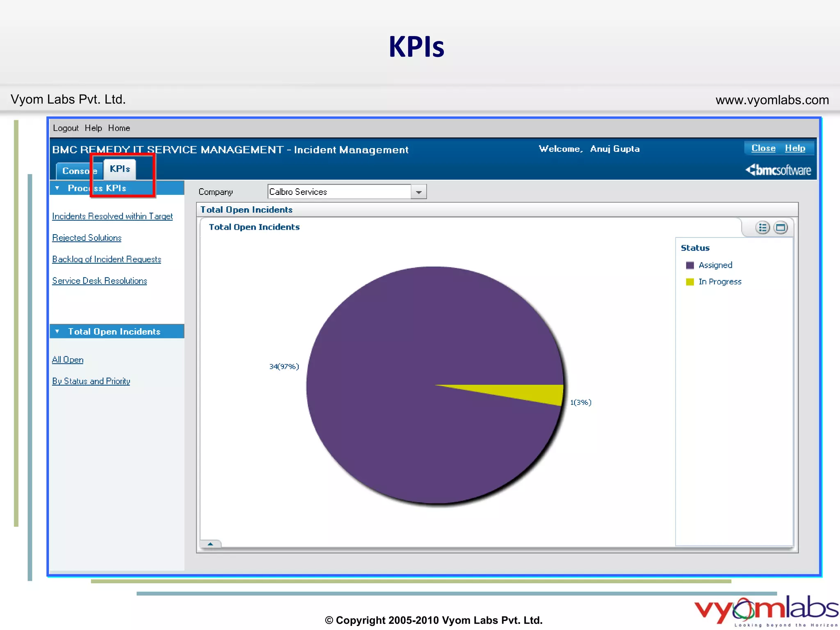Collapse the Total Open Incidents sidebar section
Screen dimensions: 840x630
click(57, 331)
